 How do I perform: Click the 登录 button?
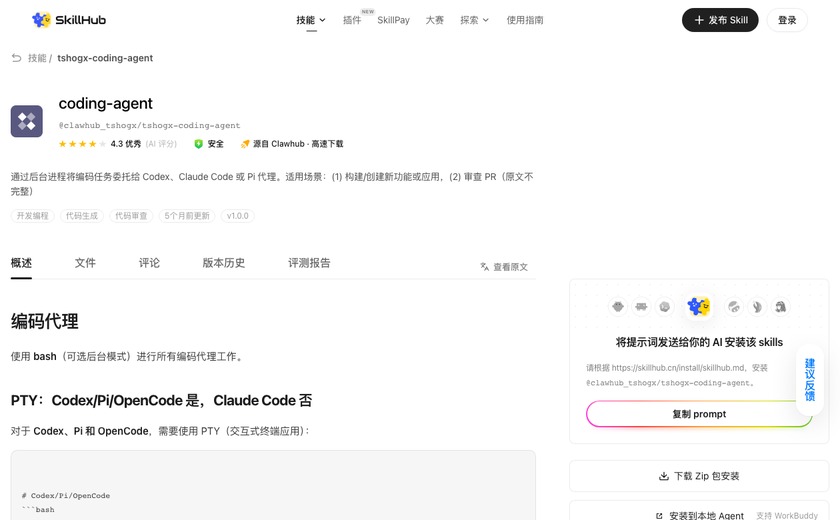click(787, 20)
